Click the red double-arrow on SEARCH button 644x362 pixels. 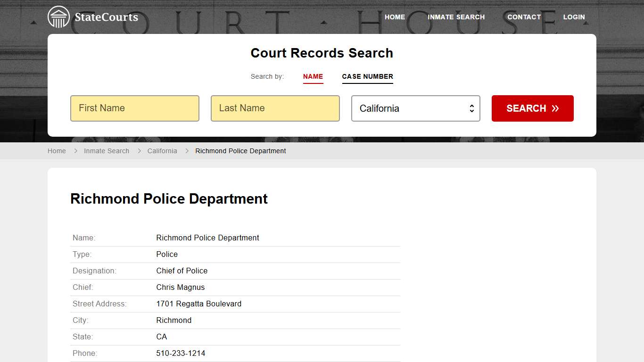[555, 108]
